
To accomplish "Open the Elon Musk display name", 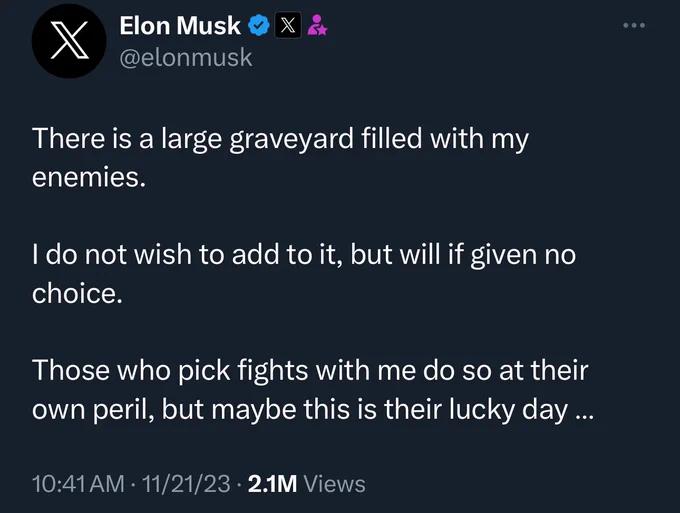I will coord(180,26).
